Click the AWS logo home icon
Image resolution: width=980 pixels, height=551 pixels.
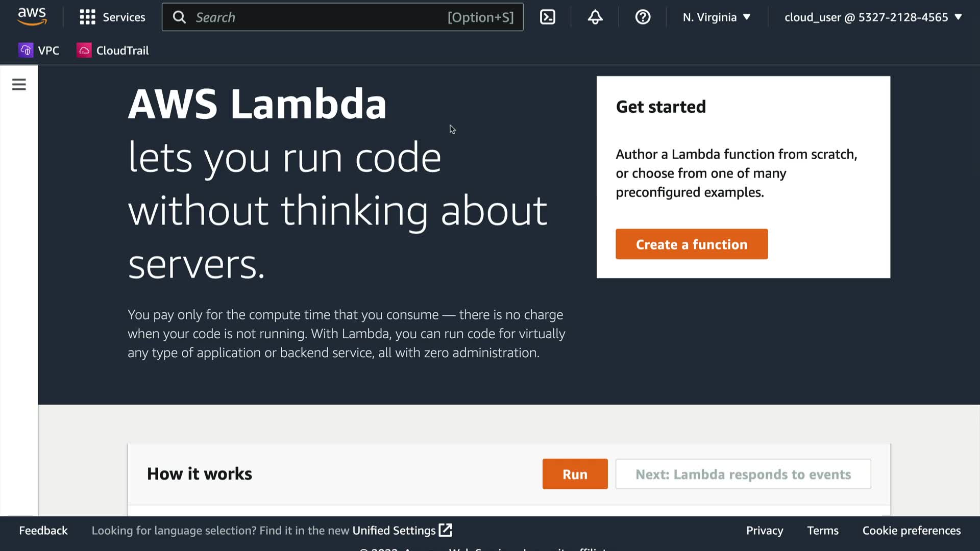(x=32, y=17)
